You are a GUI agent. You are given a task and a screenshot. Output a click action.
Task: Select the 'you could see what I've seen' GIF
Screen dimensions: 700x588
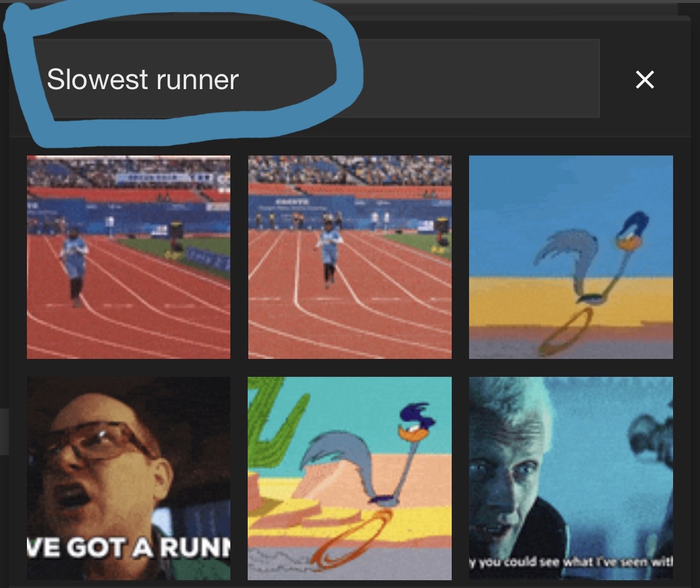pos(571,479)
